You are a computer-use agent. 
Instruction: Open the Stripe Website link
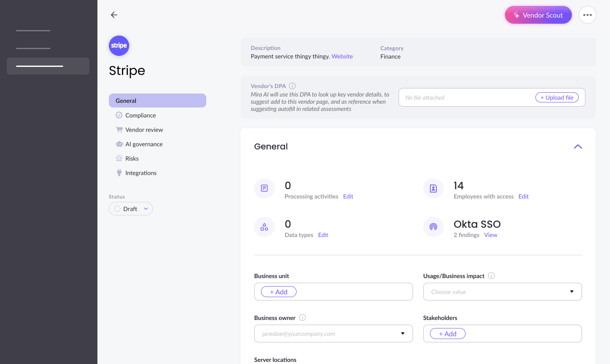pyautogui.click(x=342, y=56)
